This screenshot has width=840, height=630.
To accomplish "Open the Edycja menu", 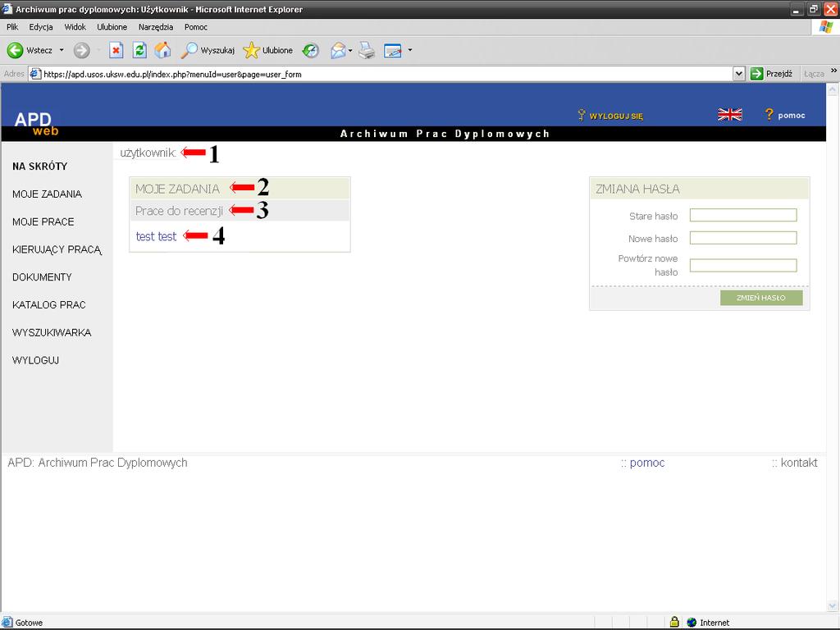I will click(x=41, y=27).
